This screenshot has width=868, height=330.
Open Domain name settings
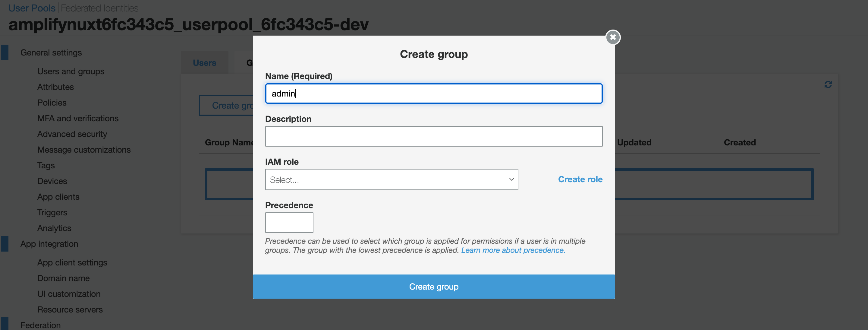click(x=63, y=278)
